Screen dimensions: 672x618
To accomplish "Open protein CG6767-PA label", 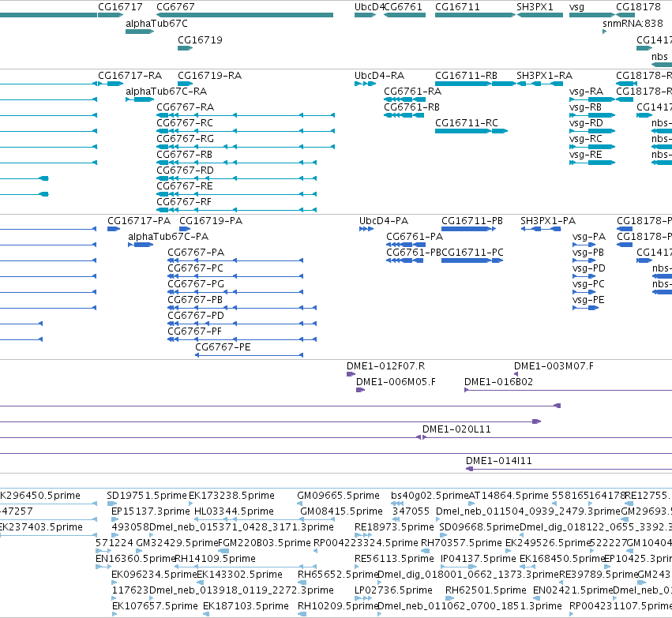I will [196, 253].
